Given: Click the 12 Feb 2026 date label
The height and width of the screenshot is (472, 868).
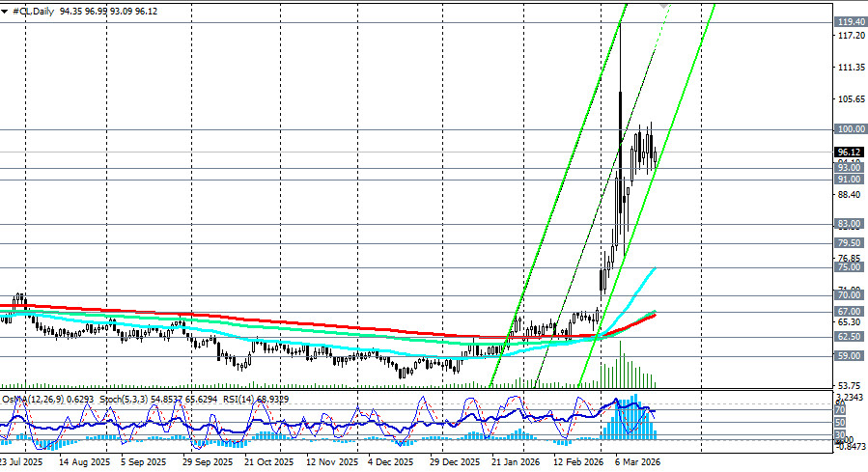Looking at the screenshot, I should 578,462.
